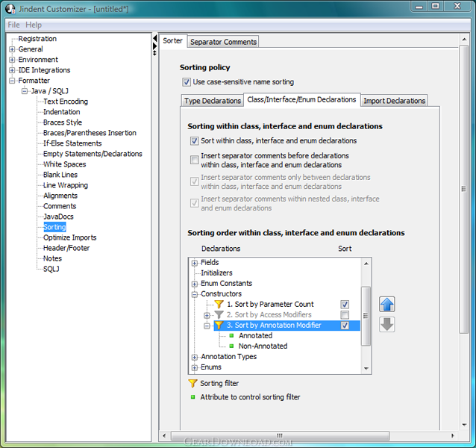Open the Indentation settings
Screen dimensions: 476x448
click(x=62, y=112)
